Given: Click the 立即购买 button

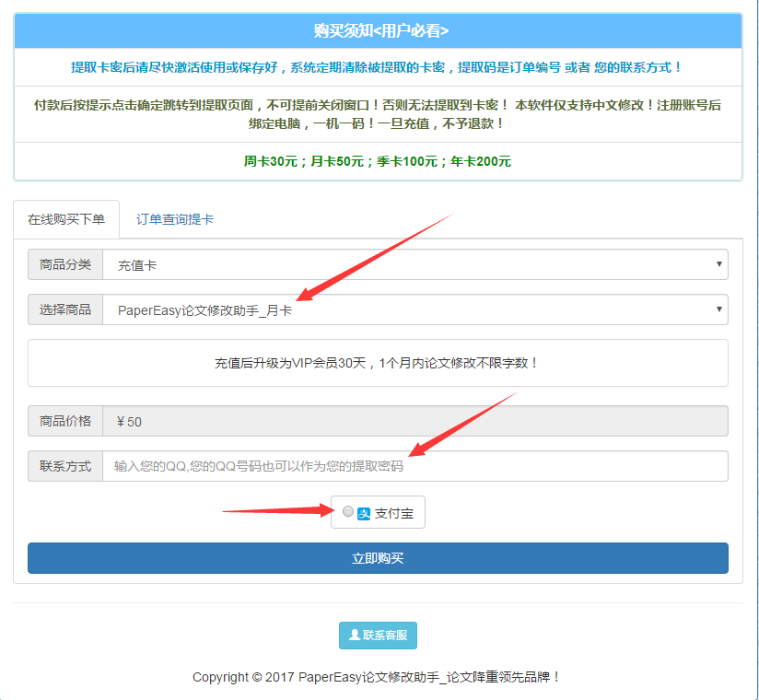Looking at the screenshot, I should [x=378, y=558].
